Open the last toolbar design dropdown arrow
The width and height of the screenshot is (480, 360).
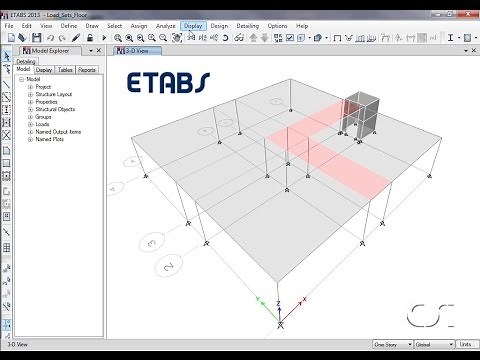477,38
